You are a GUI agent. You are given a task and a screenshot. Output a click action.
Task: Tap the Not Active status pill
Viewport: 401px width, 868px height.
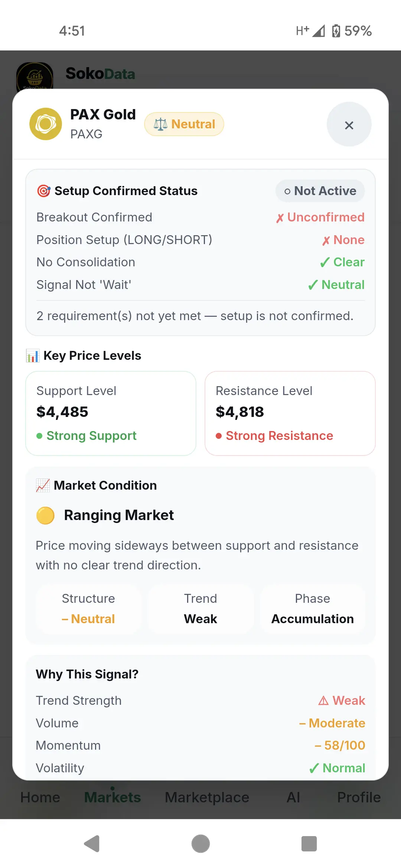[x=320, y=191]
